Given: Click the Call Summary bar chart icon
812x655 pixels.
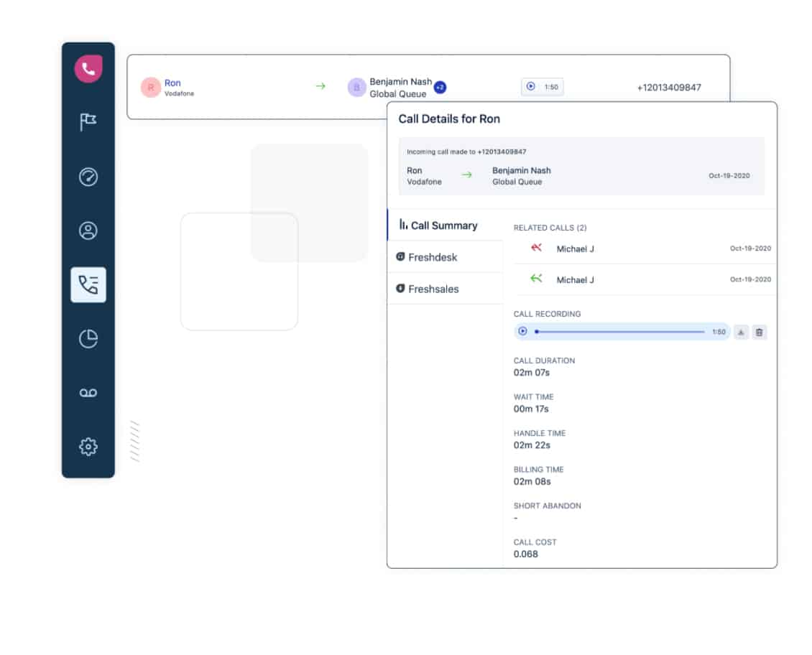Looking at the screenshot, I should coord(403,224).
